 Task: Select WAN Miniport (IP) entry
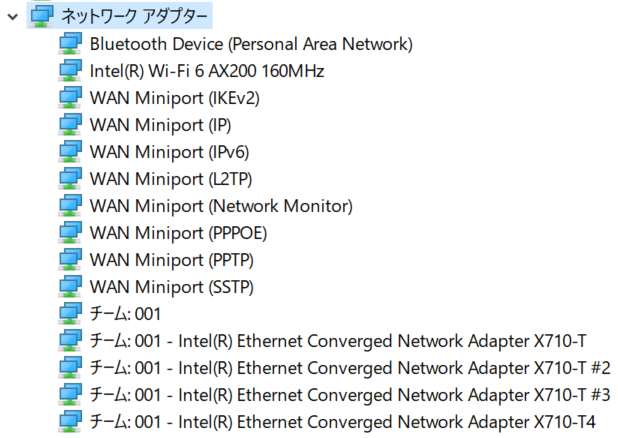click(160, 125)
